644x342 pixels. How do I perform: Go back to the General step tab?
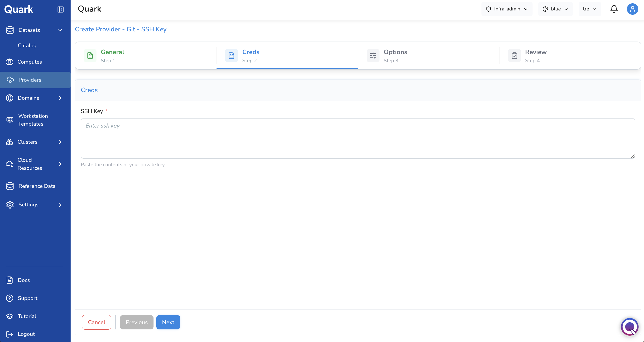(146, 56)
